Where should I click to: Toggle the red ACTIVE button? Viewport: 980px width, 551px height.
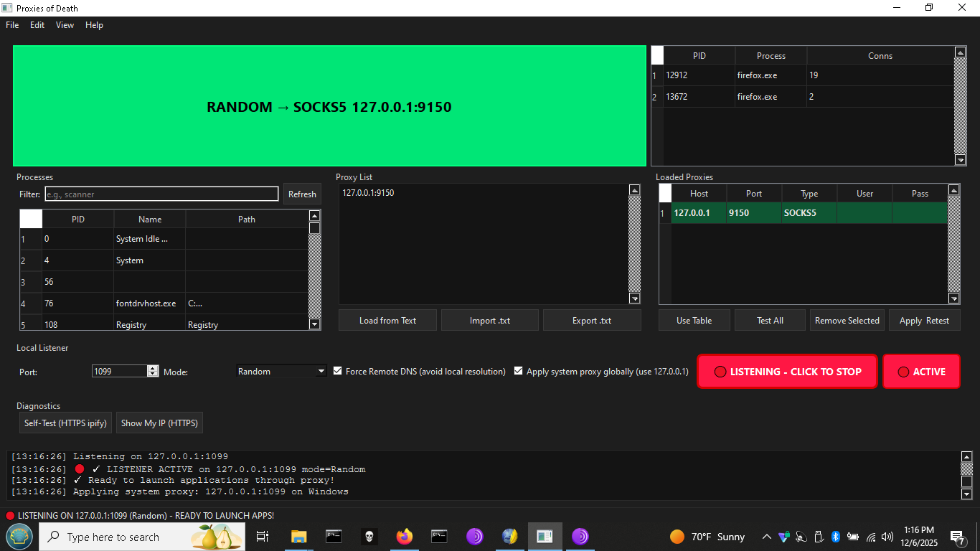(921, 372)
